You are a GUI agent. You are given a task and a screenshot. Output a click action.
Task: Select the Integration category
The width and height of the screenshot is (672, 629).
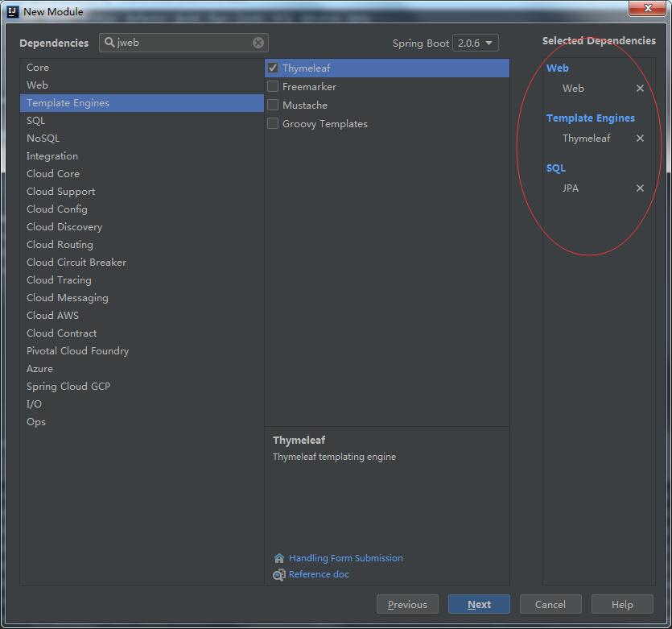tap(142, 156)
